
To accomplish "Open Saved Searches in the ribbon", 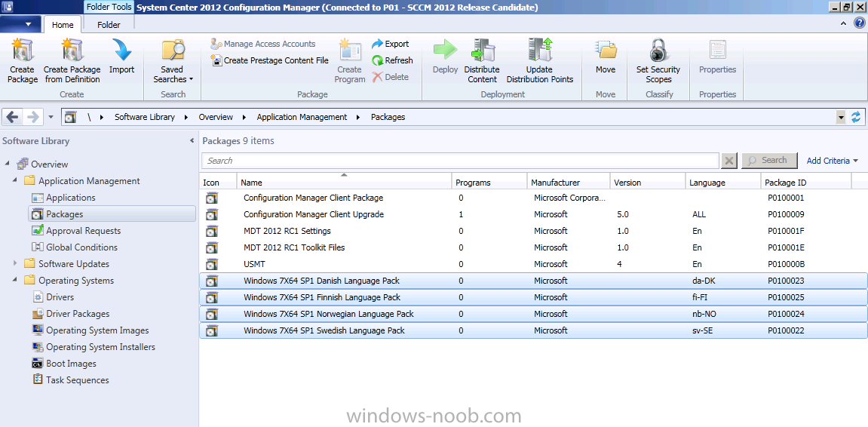I will pos(173,61).
